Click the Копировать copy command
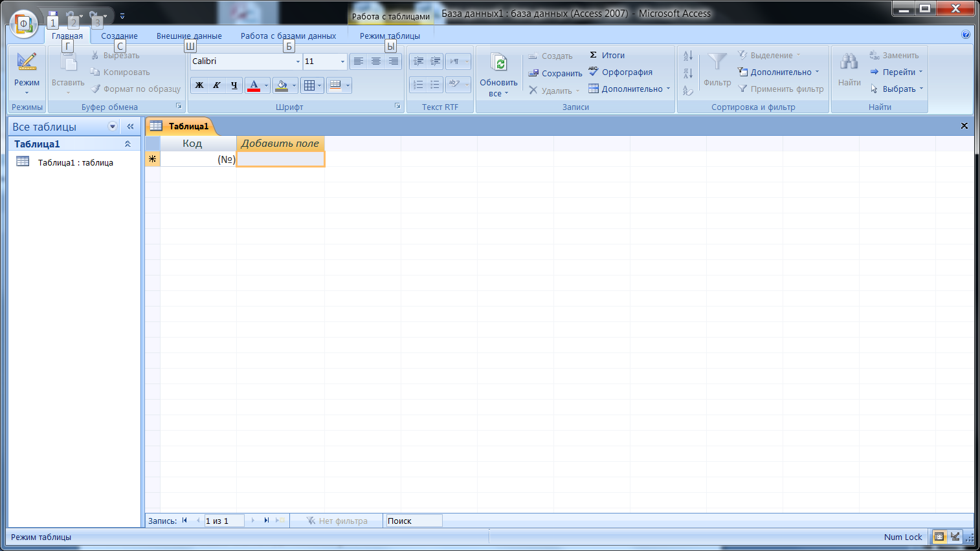 coord(120,72)
